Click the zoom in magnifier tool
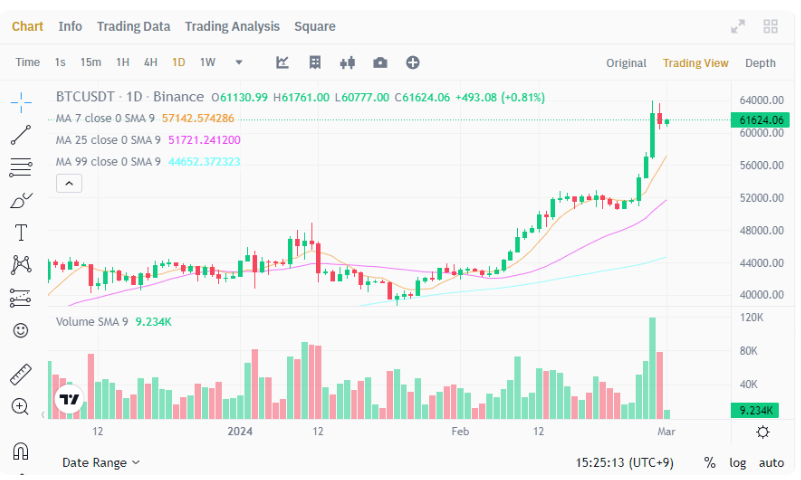This screenshot has width=801, height=480. pyautogui.click(x=21, y=406)
